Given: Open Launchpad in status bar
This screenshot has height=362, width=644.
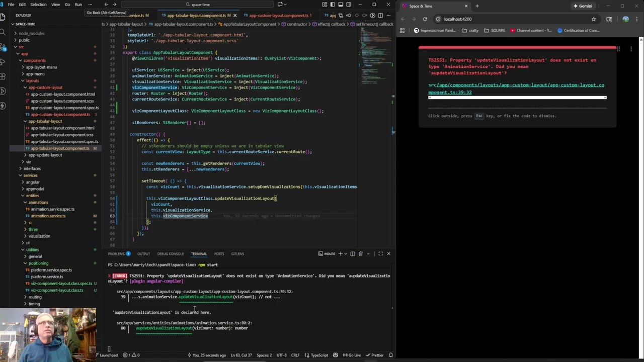Looking at the screenshot, I should tap(107, 355).
